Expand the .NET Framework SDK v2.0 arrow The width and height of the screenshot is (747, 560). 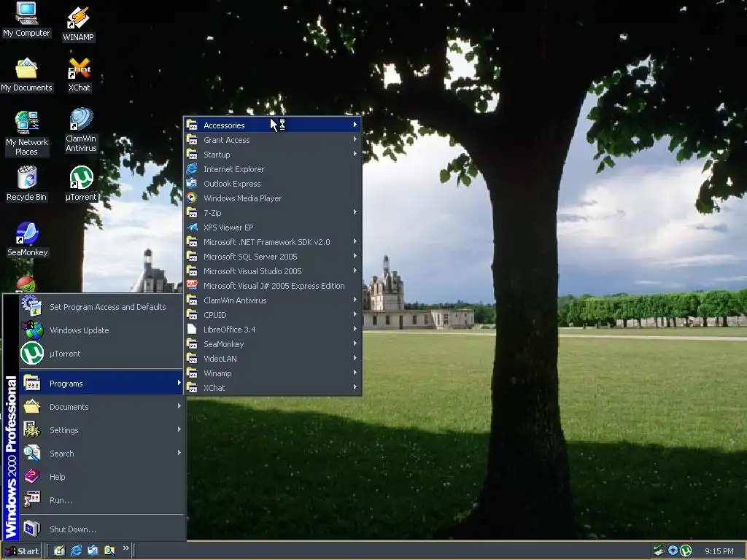tap(355, 241)
